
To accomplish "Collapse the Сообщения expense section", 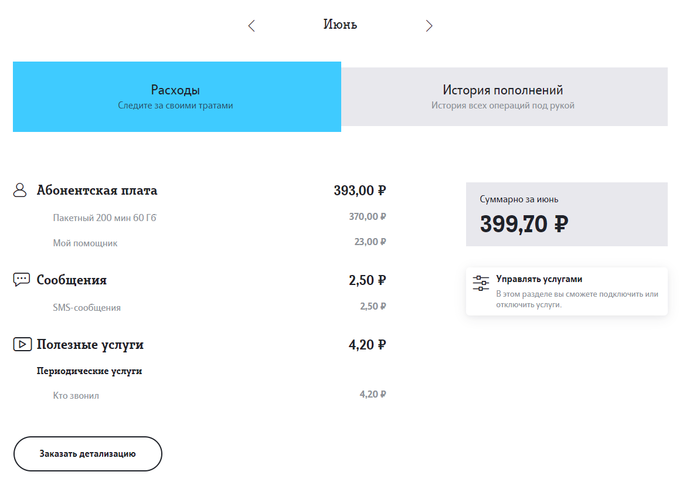I will point(72,280).
